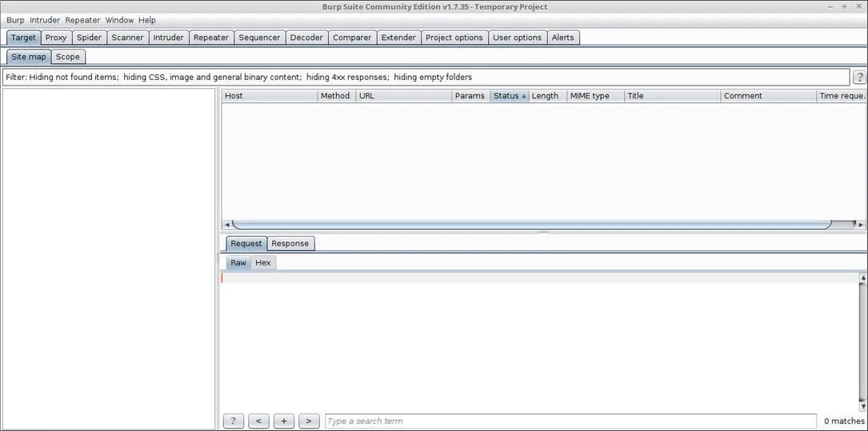Click the search term input field
Viewport: 868px width, 431px height.
click(x=571, y=421)
